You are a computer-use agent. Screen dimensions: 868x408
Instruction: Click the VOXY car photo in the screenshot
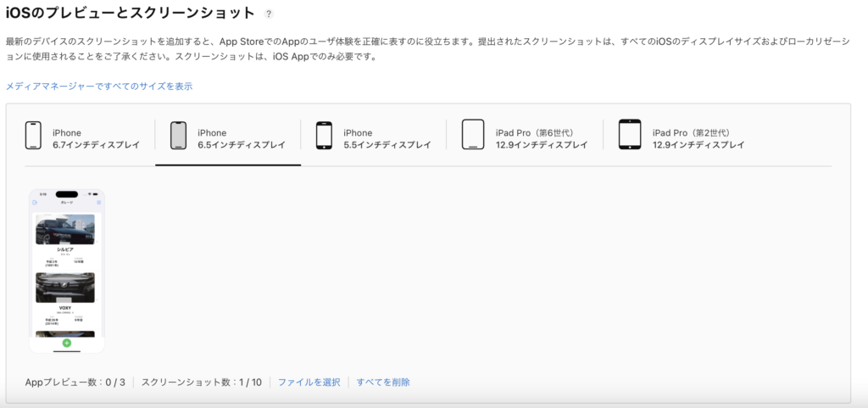pyautogui.click(x=65, y=288)
